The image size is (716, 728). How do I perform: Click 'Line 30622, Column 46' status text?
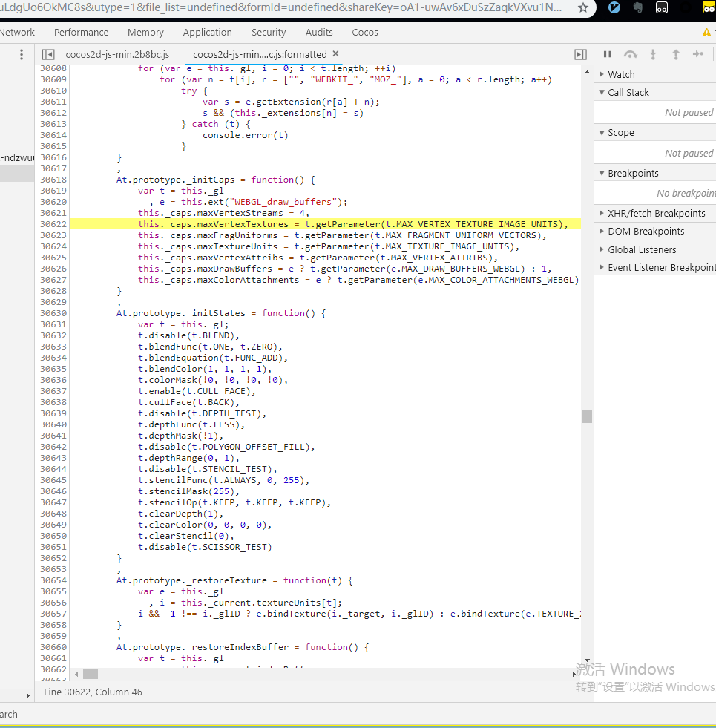[x=93, y=692]
